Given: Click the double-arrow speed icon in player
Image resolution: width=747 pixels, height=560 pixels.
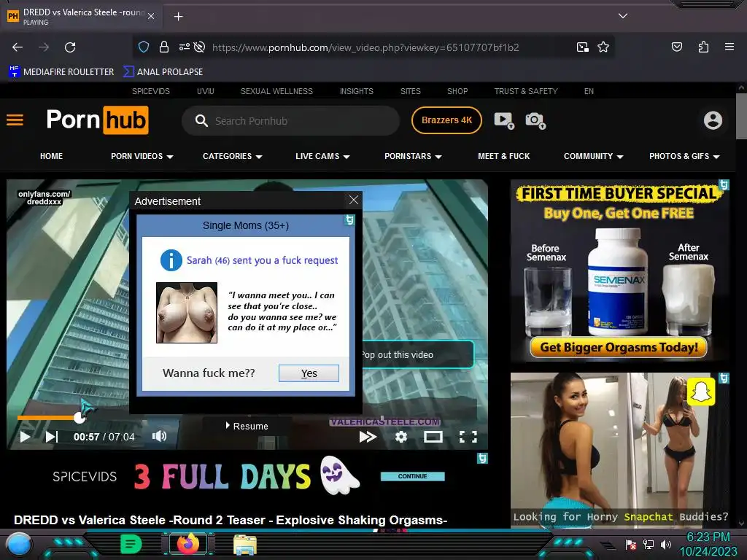Looking at the screenshot, I should coord(368,437).
